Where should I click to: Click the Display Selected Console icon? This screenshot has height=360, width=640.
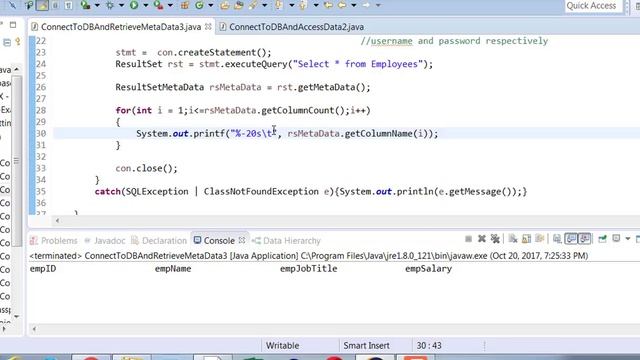pyautogui.click(x=616, y=239)
